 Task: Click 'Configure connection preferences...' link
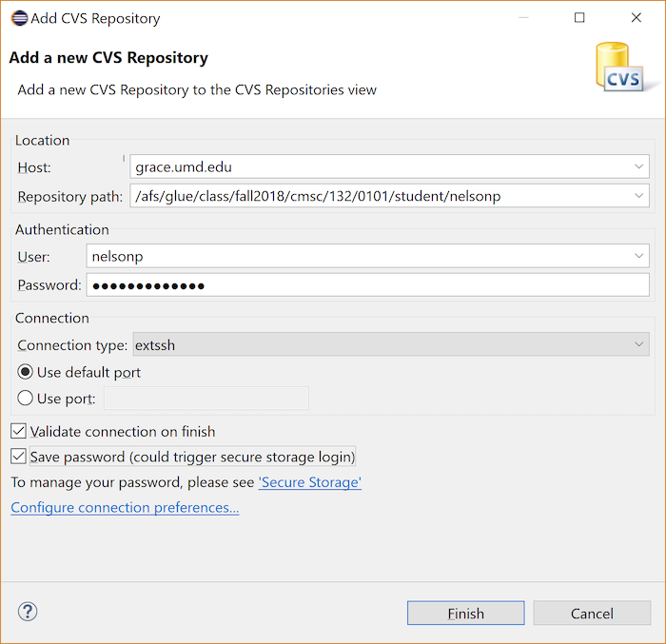point(125,508)
